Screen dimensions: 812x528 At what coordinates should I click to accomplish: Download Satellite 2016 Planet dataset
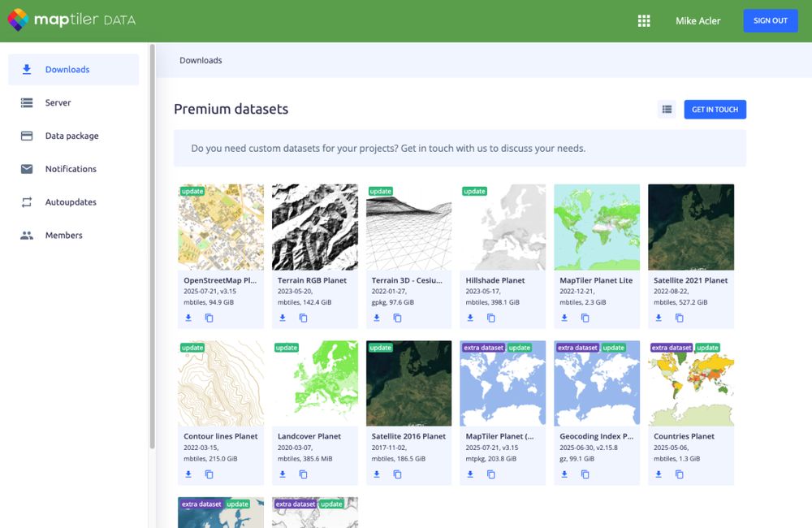click(x=377, y=474)
